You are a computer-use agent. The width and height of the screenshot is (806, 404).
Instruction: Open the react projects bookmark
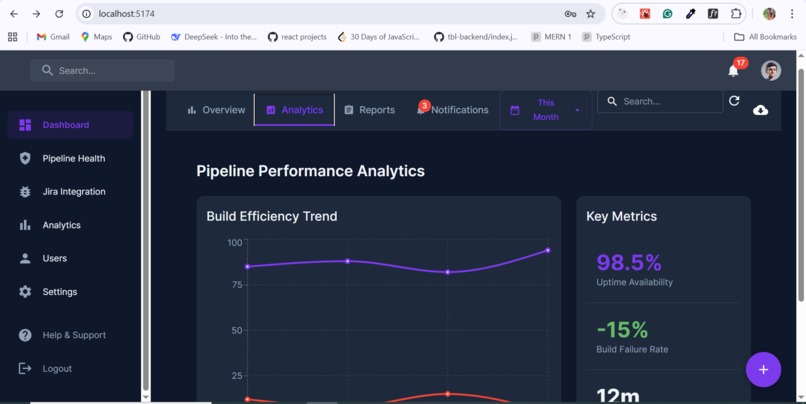[297, 36]
